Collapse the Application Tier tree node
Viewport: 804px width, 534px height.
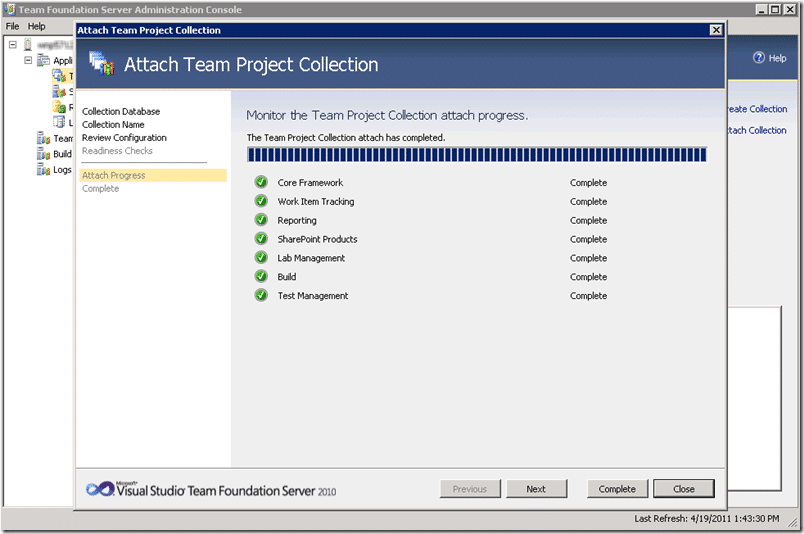coord(28,61)
